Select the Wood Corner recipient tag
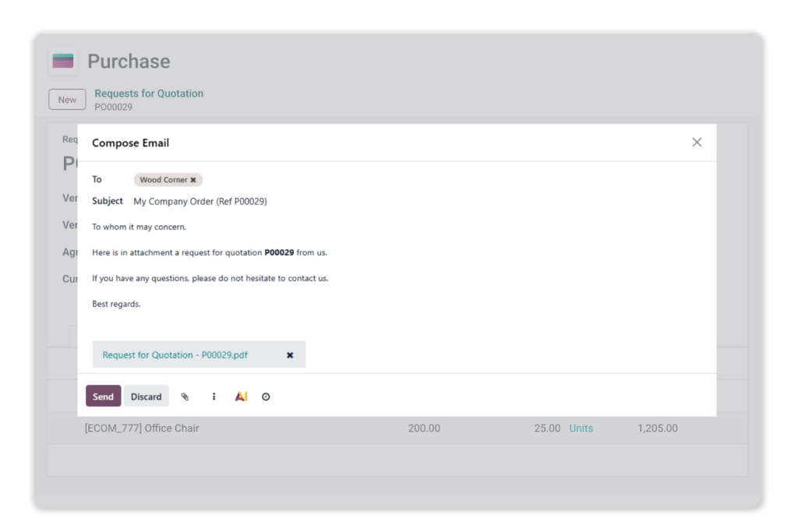The width and height of the screenshot is (798, 532). (x=163, y=180)
